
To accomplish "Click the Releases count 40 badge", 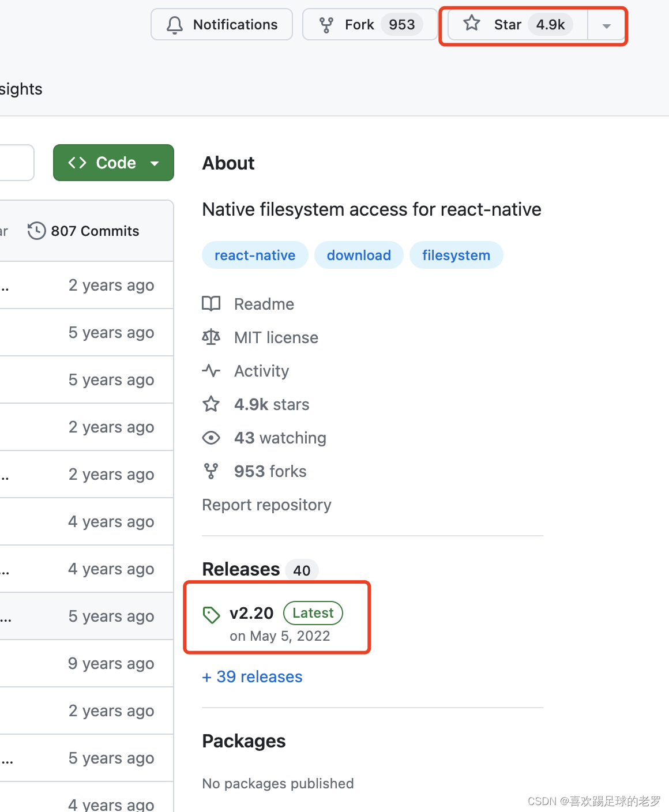I will (x=302, y=570).
